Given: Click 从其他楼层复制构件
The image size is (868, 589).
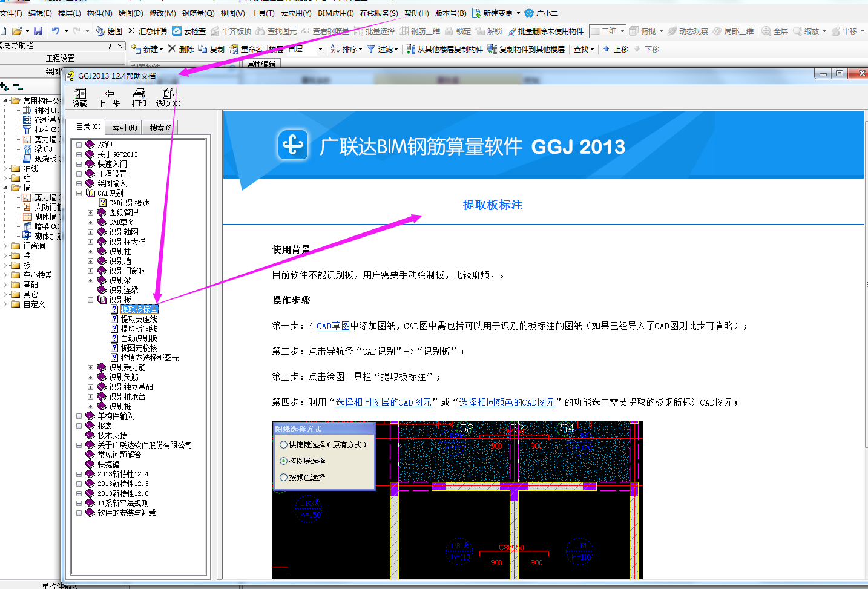Looking at the screenshot, I should tap(444, 49).
